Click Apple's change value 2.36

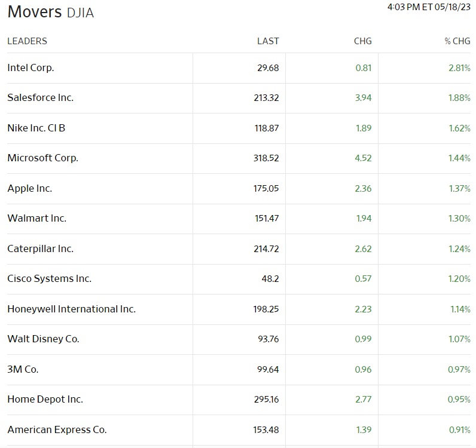point(364,189)
